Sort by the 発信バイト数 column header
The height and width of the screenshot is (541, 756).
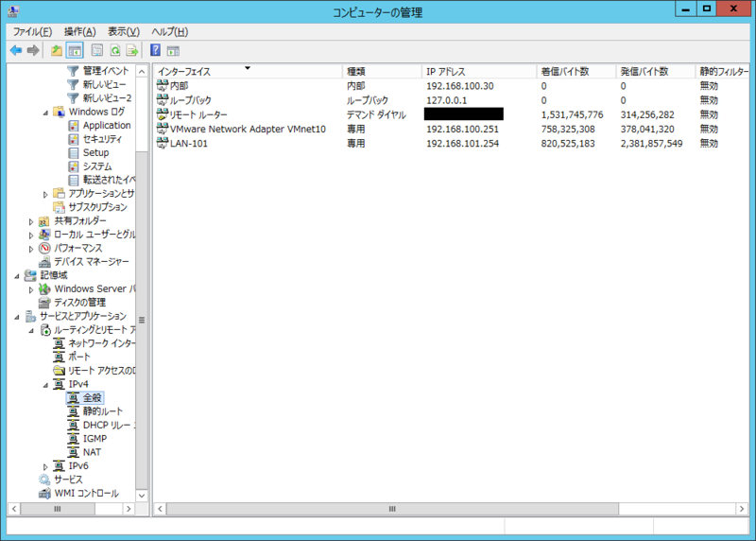656,72
